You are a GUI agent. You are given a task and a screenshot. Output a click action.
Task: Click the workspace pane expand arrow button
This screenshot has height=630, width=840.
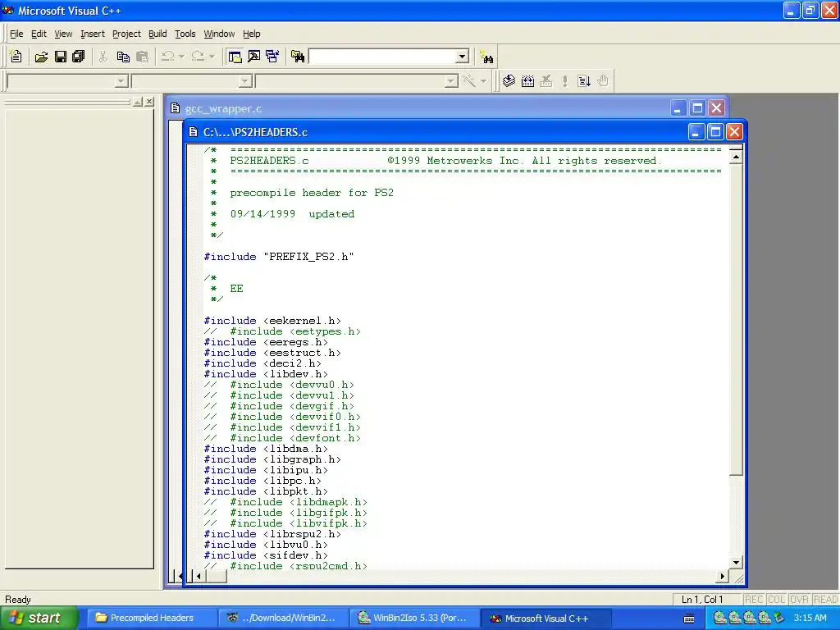(x=138, y=101)
